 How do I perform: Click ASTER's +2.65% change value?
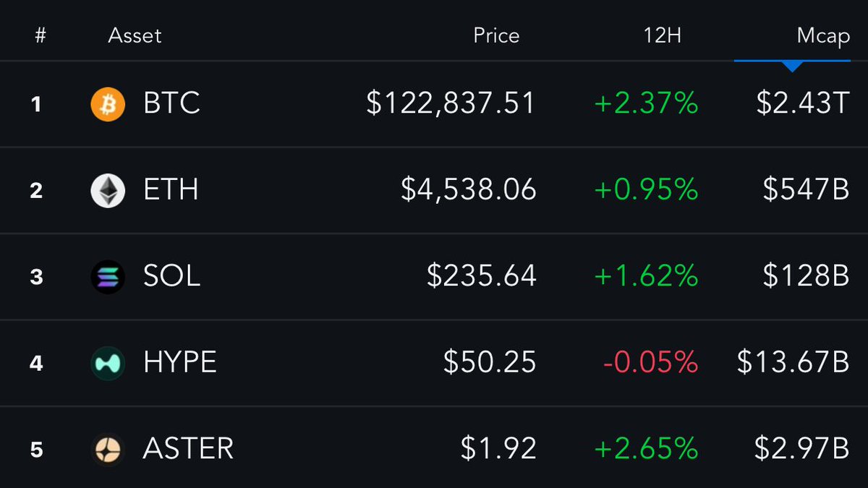click(x=646, y=449)
